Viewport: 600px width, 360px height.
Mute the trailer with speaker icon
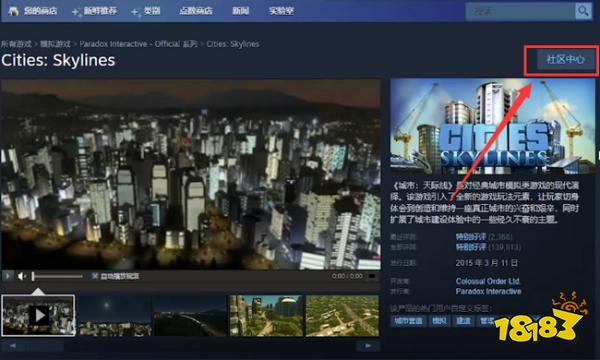tap(21, 276)
